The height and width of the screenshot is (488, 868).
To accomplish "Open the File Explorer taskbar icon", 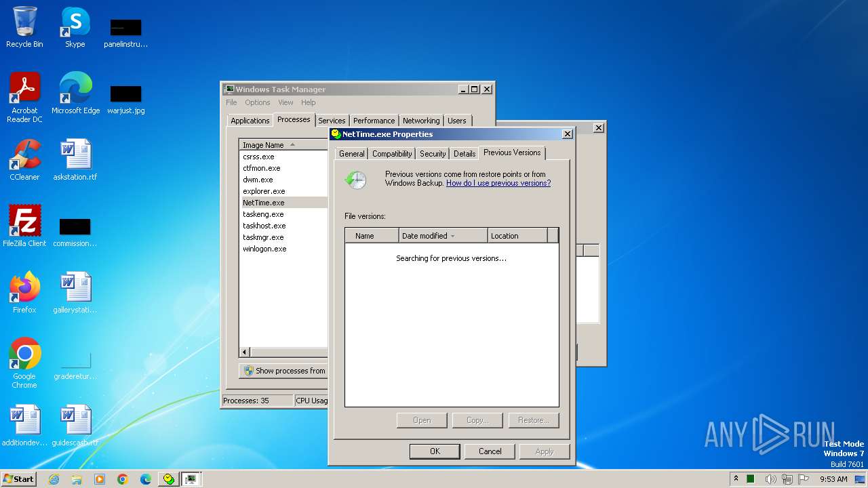I will [x=77, y=479].
